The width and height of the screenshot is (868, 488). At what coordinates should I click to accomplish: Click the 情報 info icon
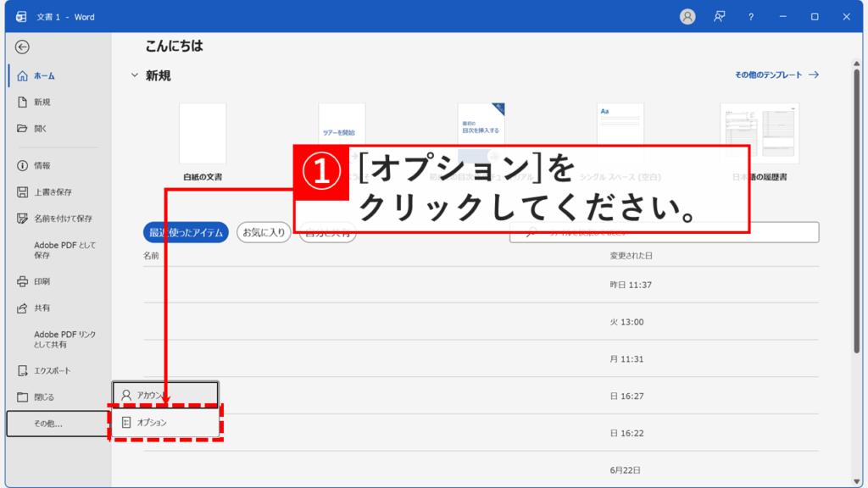(x=22, y=165)
